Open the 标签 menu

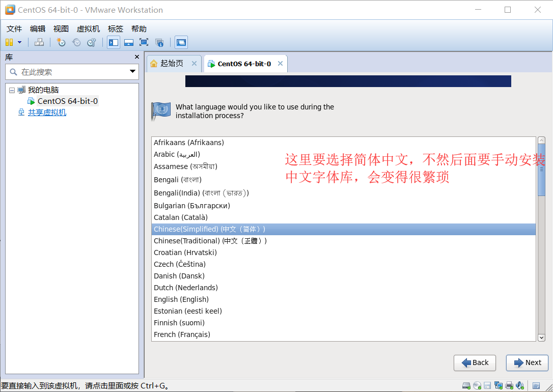[x=115, y=29]
